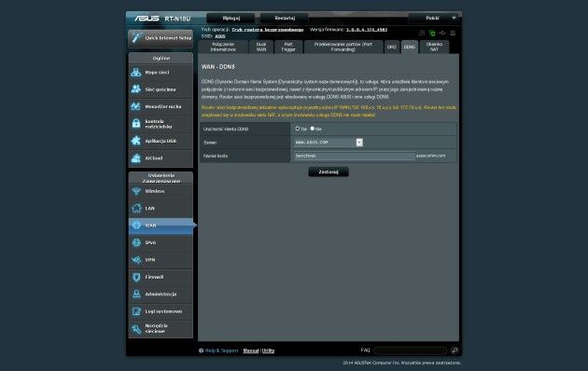The width and height of the screenshot is (588, 371).
Task: Open Aplikacja USB page
Action: (x=161, y=141)
